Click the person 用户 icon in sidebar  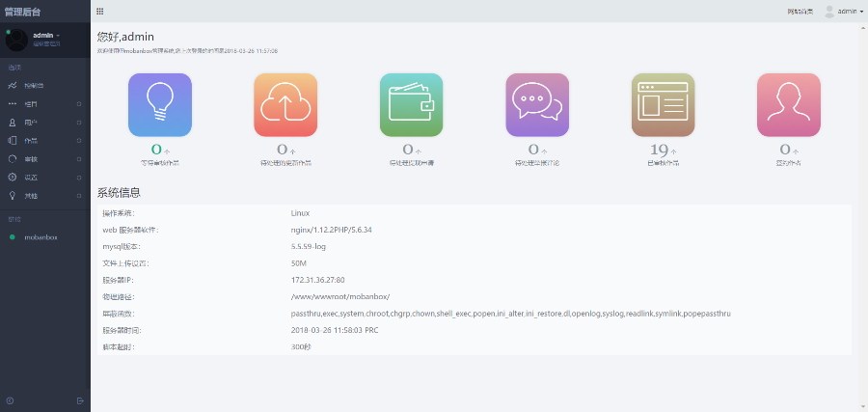coord(13,123)
